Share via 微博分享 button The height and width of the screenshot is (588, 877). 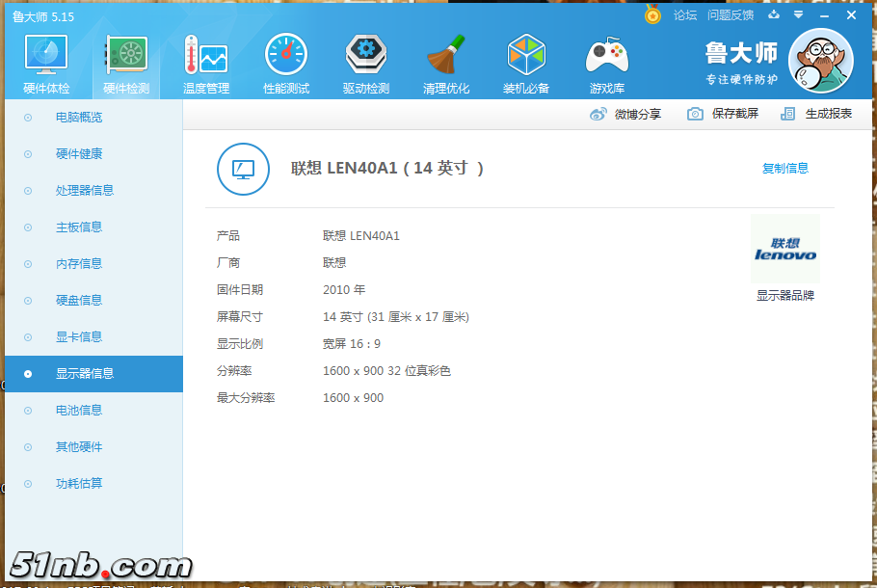(x=625, y=114)
